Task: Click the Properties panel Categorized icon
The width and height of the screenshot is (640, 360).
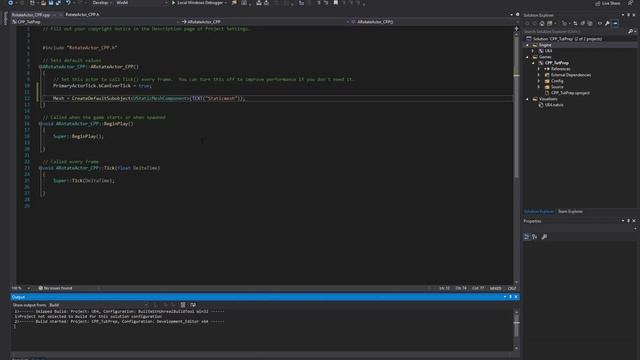Action: [x=527, y=237]
